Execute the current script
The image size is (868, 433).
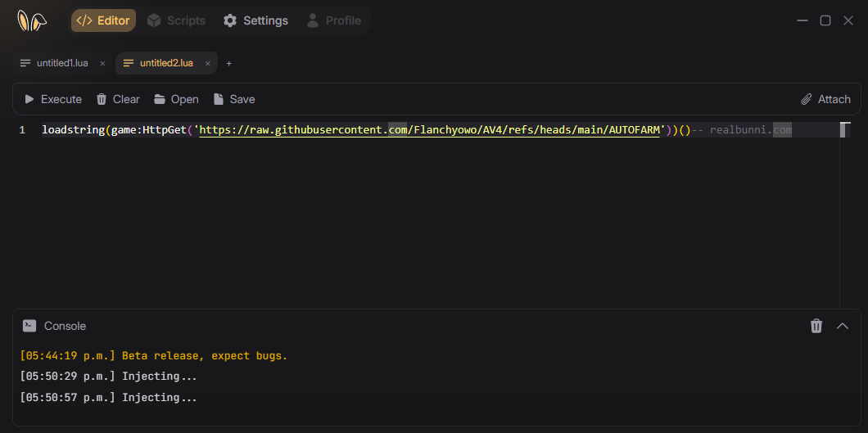pos(53,99)
